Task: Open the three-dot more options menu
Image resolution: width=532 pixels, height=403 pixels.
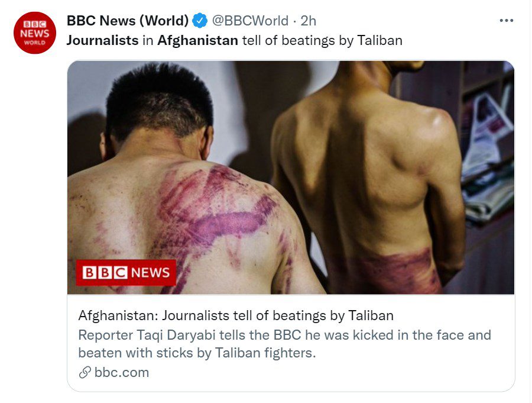Action: click(506, 21)
